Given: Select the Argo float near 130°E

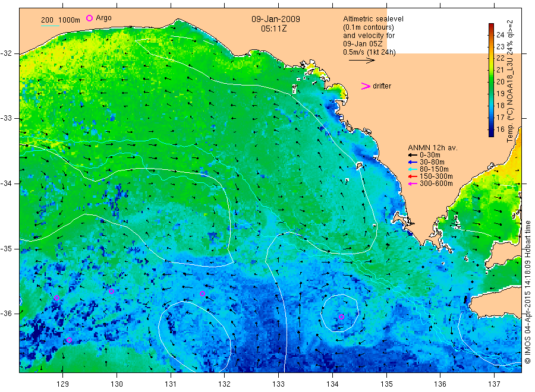Looking at the screenshot, I should 111,291.
